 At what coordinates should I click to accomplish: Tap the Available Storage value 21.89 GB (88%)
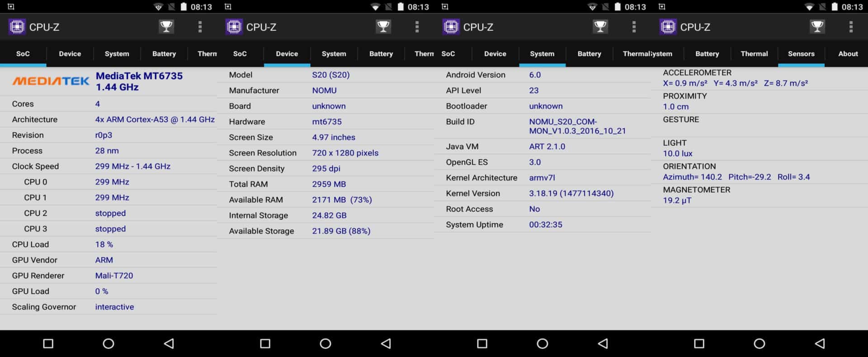[x=341, y=231]
